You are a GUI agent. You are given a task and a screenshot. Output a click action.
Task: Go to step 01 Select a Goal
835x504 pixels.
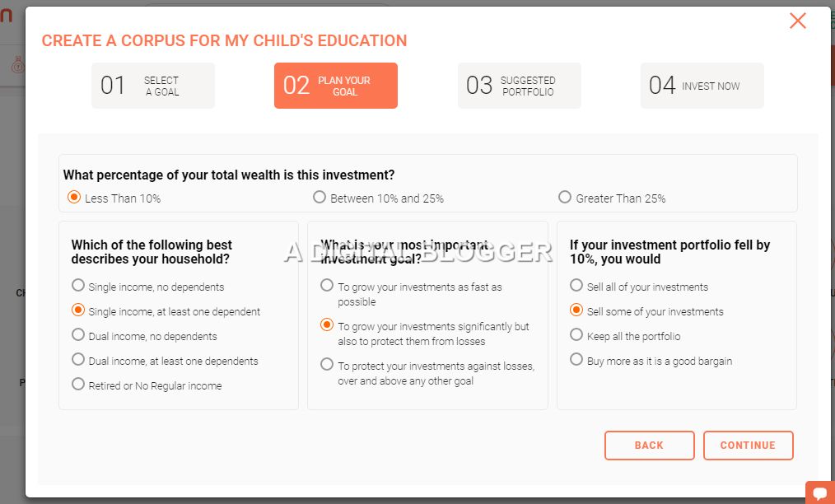pos(153,86)
